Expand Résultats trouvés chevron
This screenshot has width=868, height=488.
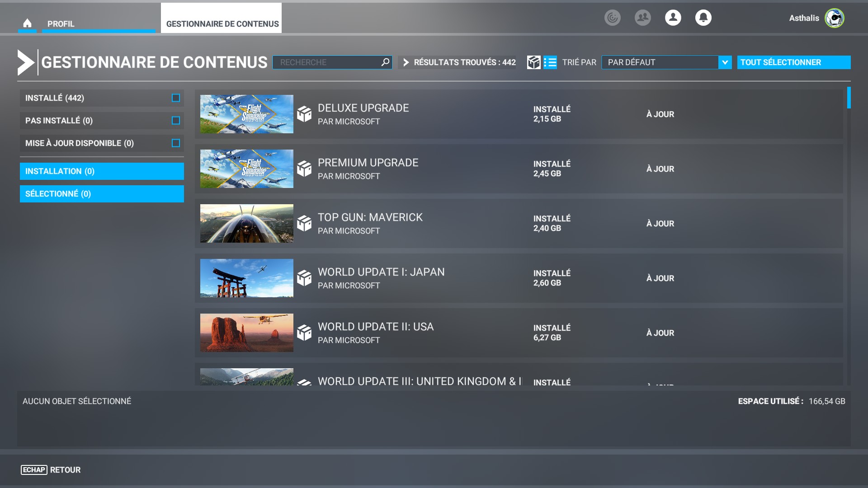[x=406, y=62]
